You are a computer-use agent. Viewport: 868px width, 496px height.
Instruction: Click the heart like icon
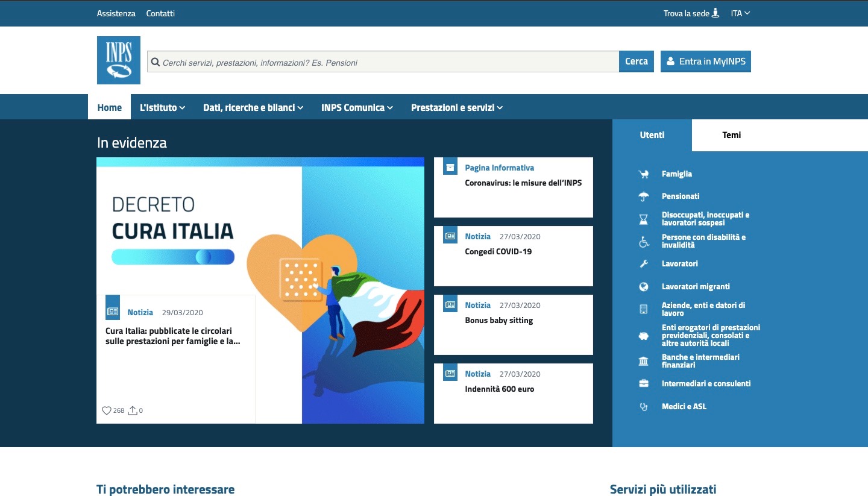pyautogui.click(x=107, y=410)
